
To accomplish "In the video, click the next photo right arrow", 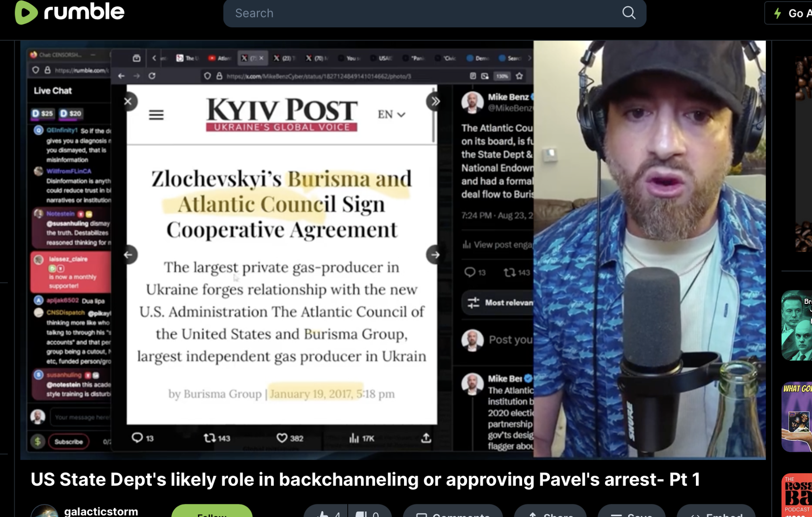I will coord(435,255).
